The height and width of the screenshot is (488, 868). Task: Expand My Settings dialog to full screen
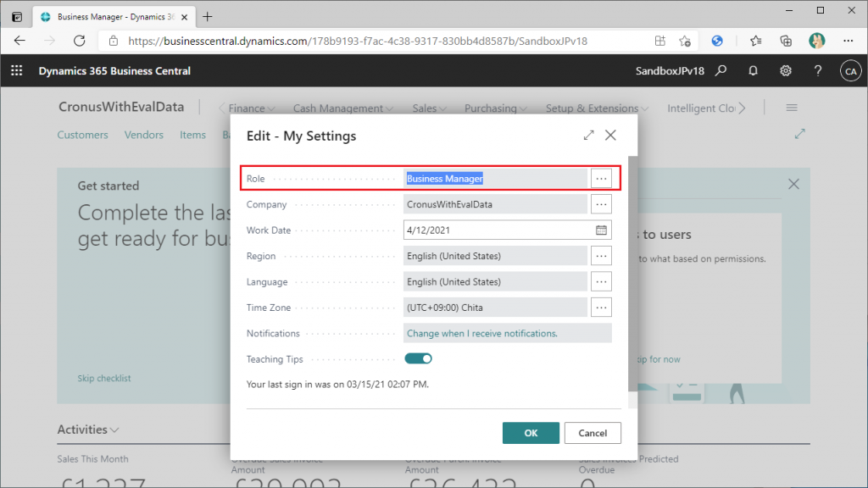(x=588, y=136)
